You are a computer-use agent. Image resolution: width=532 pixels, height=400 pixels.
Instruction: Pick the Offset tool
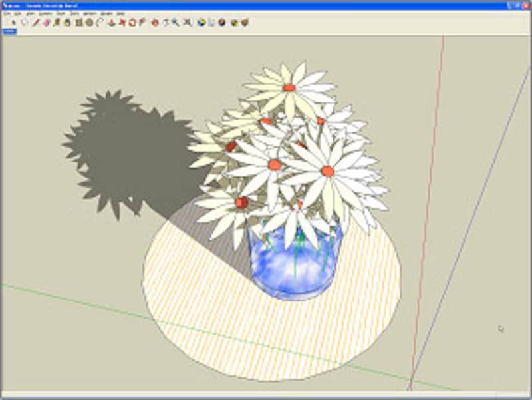[x=143, y=23]
